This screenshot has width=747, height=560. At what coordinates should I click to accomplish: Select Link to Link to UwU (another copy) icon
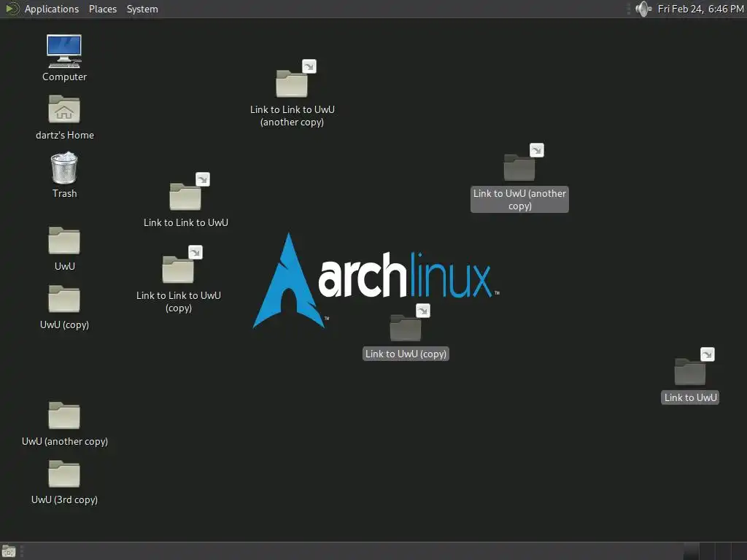click(292, 83)
